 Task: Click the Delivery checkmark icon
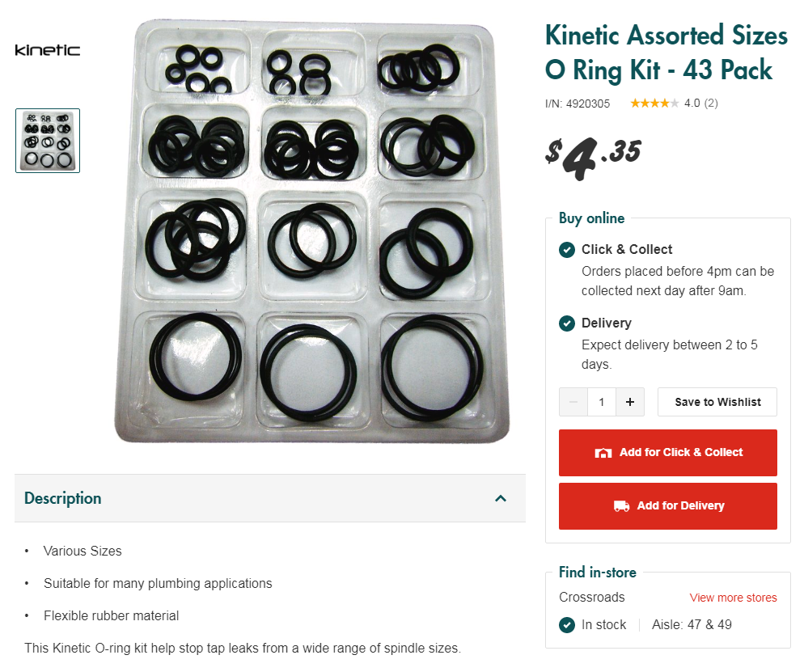pyautogui.click(x=566, y=323)
